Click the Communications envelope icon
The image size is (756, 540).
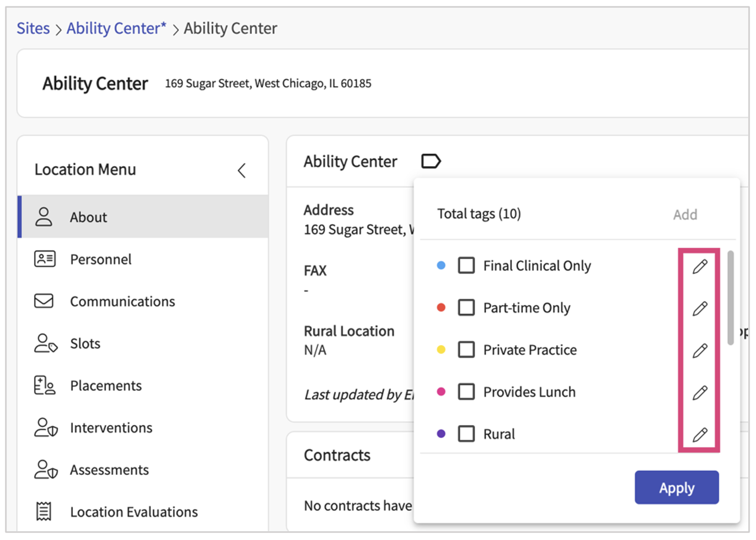(x=44, y=301)
